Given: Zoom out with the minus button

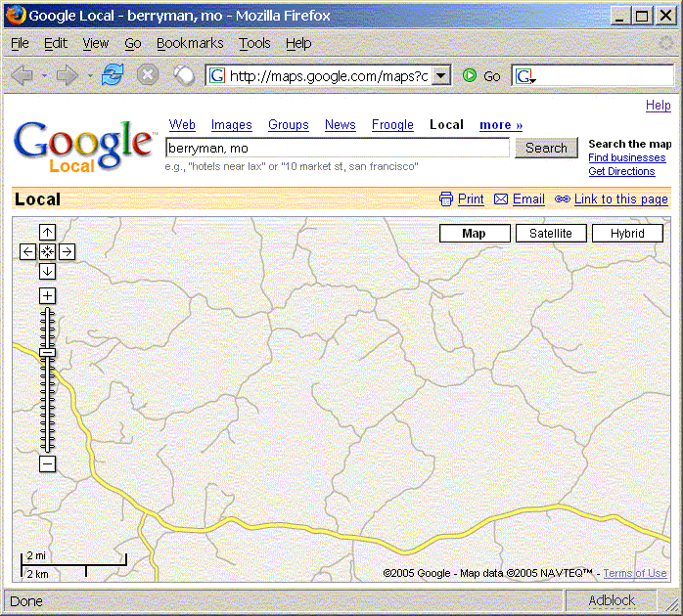Looking at the screenshot, I should pyautogui.click(x=47, y=464).
